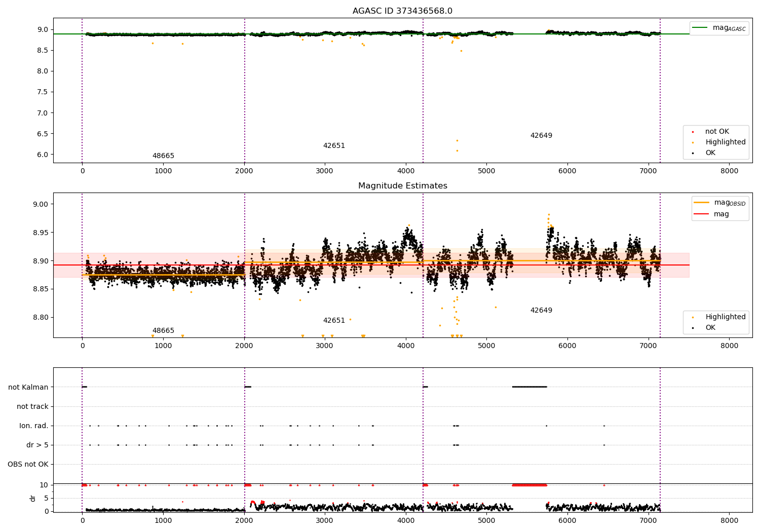The image size is (760, 532).
Task: Click the 6.0 tick on the top plot
Action: (x=43, y=155)
